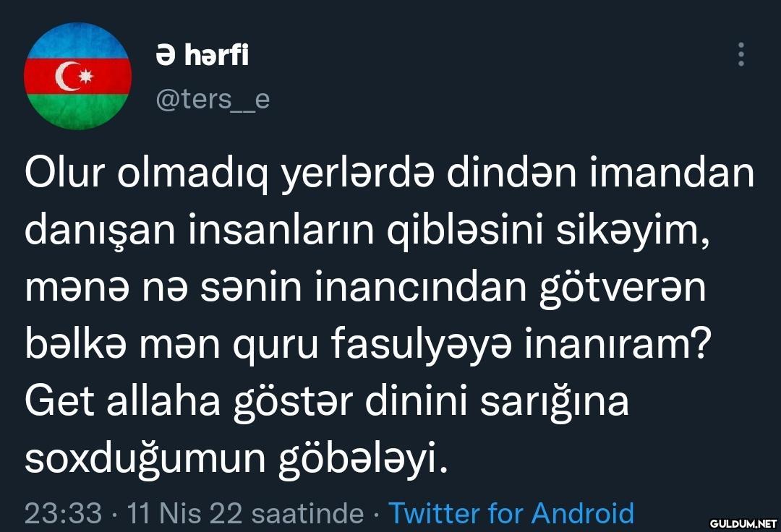Open the Twitter for Android source link
This screenshot has width=781, height=532.
pyautogui.click(x=511, y=513)
